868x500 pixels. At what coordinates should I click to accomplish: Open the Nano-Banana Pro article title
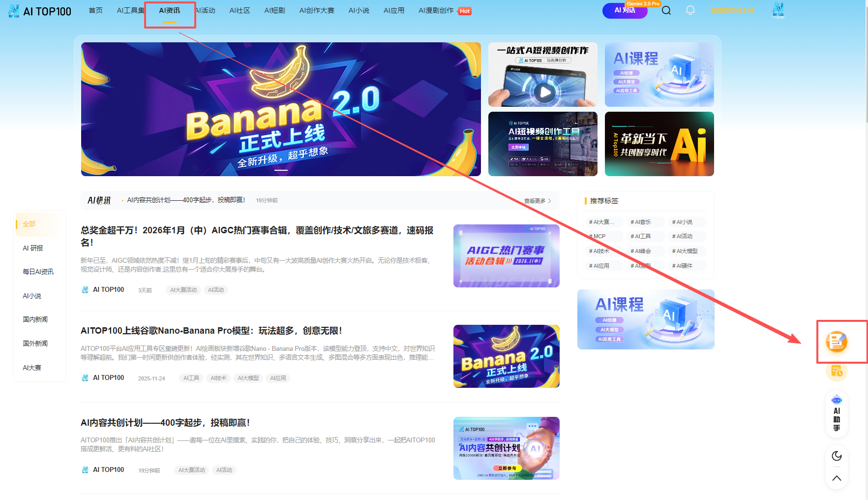pos(211,331)
